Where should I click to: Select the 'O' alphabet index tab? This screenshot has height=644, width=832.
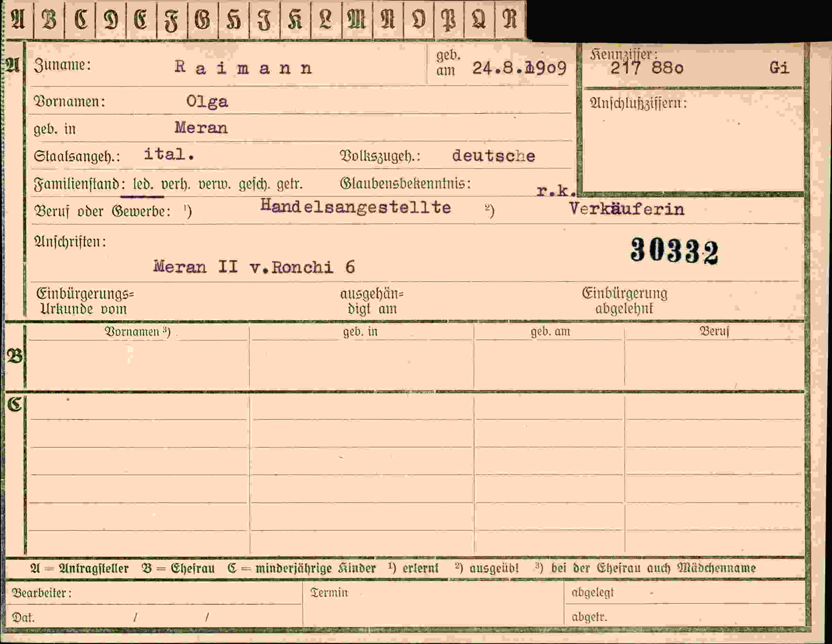(x=418, y=20)
